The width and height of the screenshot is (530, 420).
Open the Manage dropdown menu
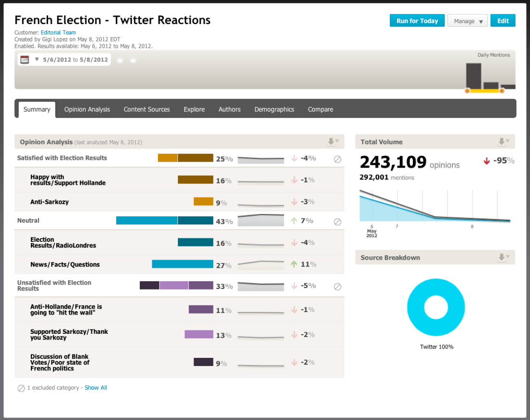468,21
